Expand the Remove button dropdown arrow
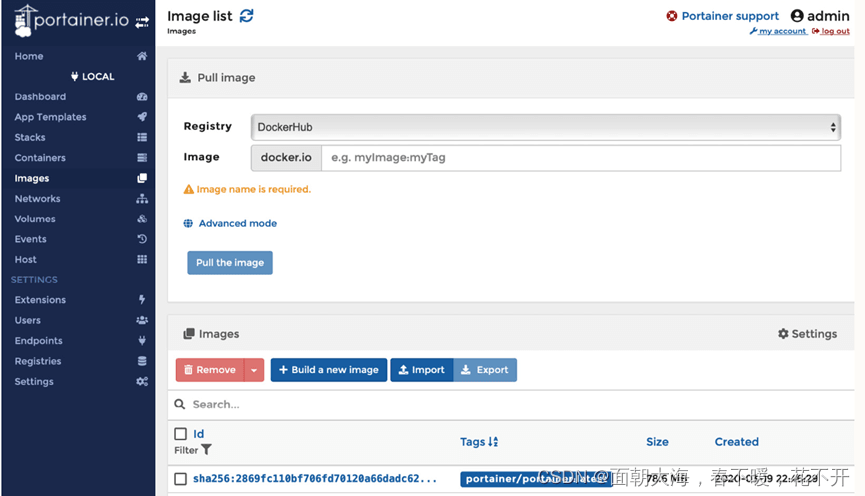Image resolution: width=865 pixels, height=496 pixels. click(254, 370)
